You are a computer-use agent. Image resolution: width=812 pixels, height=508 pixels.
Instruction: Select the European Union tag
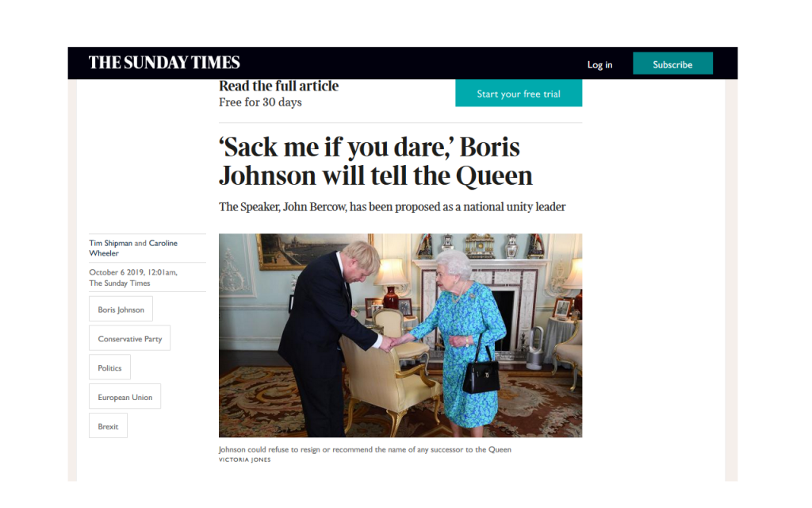124,397
